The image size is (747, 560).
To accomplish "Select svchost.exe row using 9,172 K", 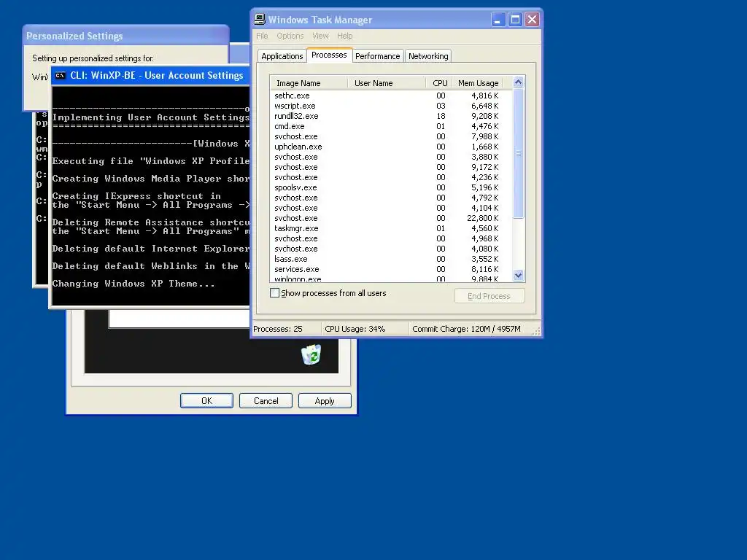I will click(391, 167).
